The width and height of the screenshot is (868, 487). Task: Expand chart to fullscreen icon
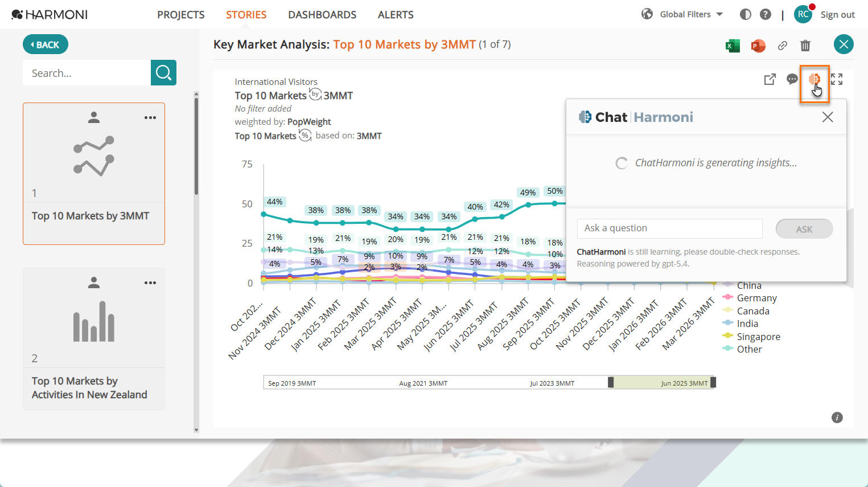(x=837, y=79)
